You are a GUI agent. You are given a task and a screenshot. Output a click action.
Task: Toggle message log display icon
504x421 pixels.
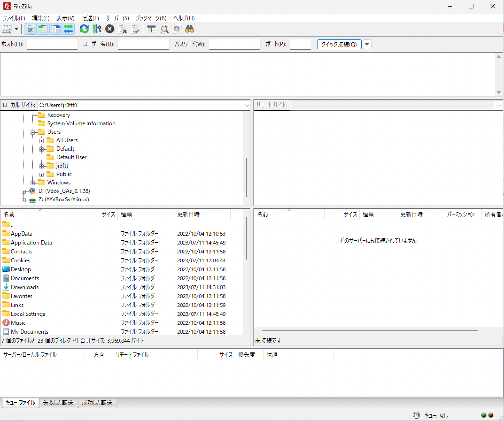(x=30, y=29)
